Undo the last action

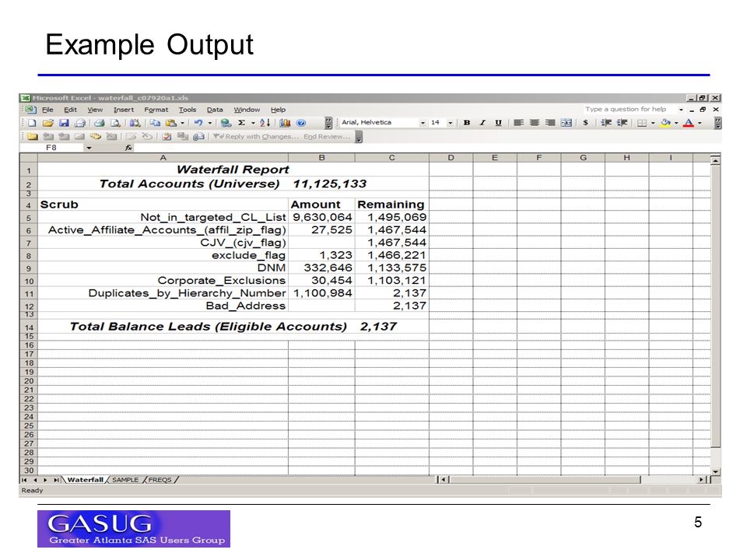click(x=198, y=123)
